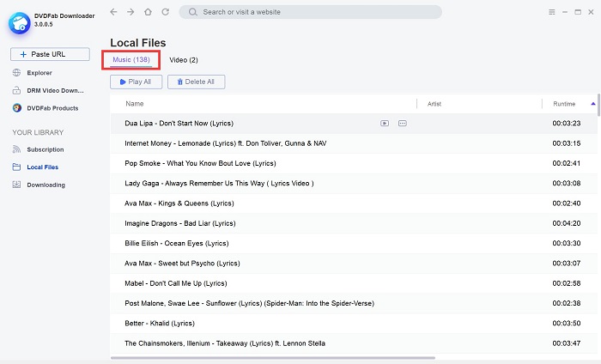Click runtime 00:03:15
The image size is (601, 364).
click(567, 143)
